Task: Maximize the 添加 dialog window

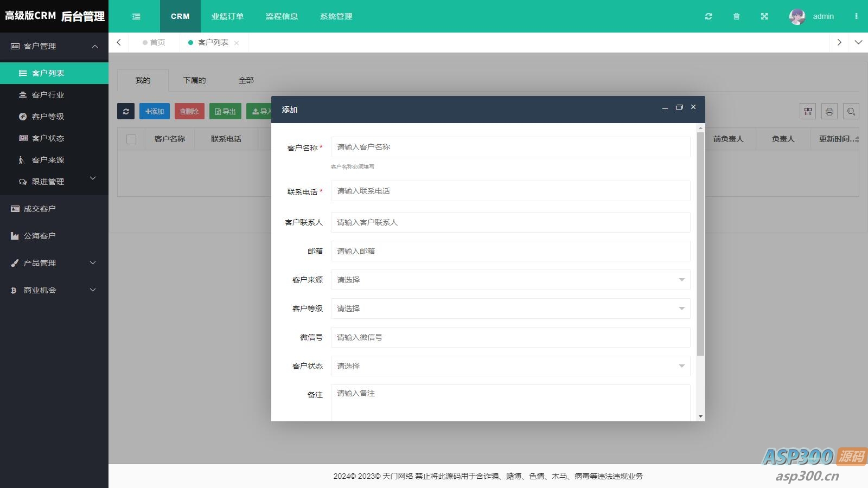Action: point(679,107)
